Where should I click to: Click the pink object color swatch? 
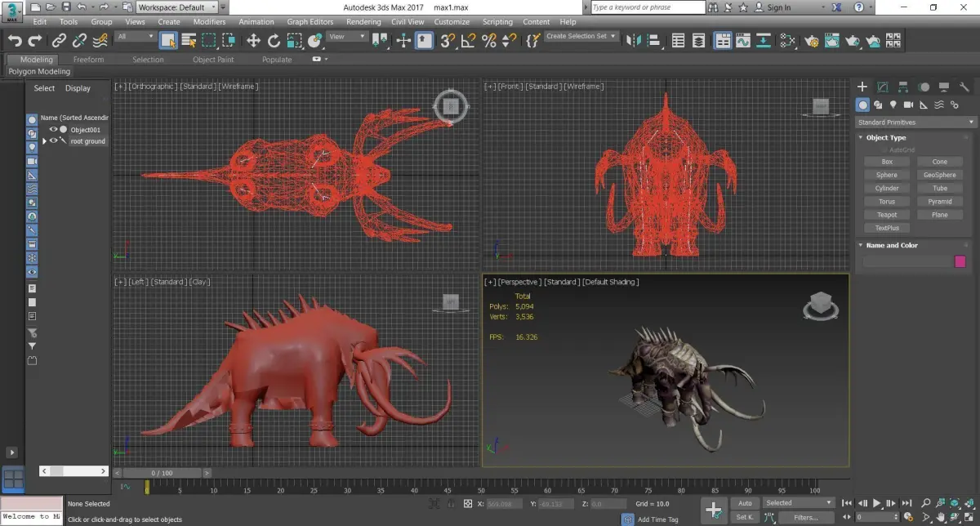point(960,261)
